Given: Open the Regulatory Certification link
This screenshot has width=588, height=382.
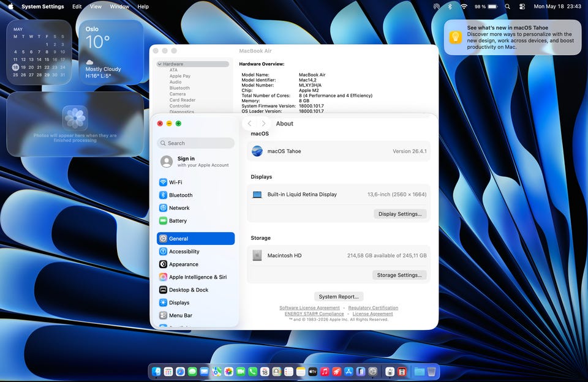Looking at the screenshot, I should click(x=373, y=308).
